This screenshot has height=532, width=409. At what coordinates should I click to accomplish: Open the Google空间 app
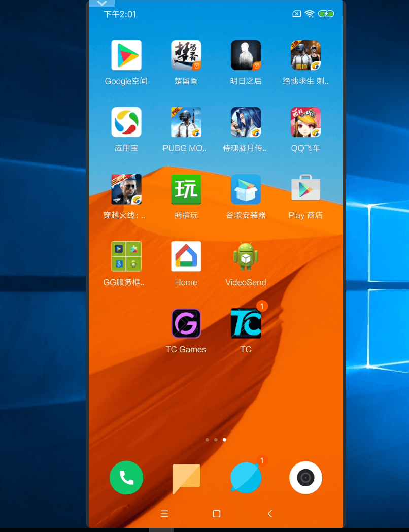[126, 55]
